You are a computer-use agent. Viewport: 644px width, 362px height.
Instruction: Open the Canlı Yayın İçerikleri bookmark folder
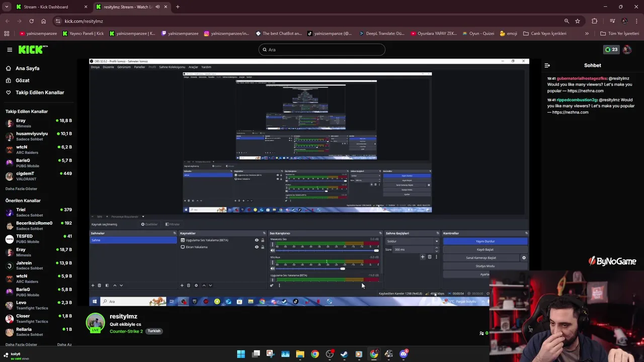(x=545, y=34)
